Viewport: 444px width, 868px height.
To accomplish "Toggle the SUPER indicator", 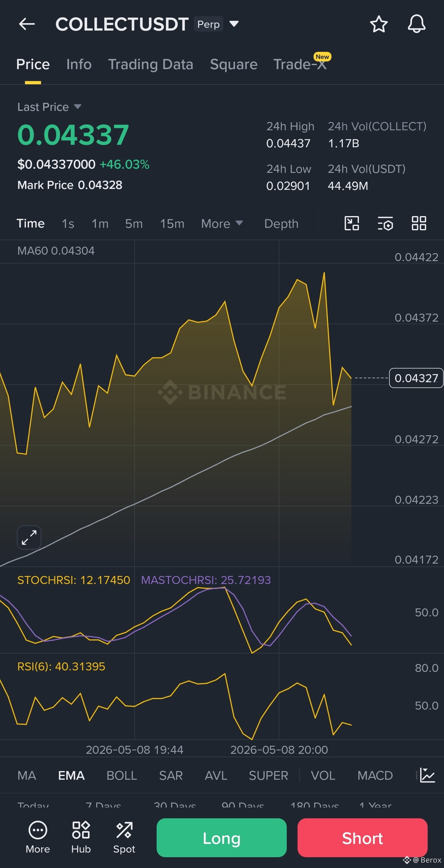I will click(268, 775).
